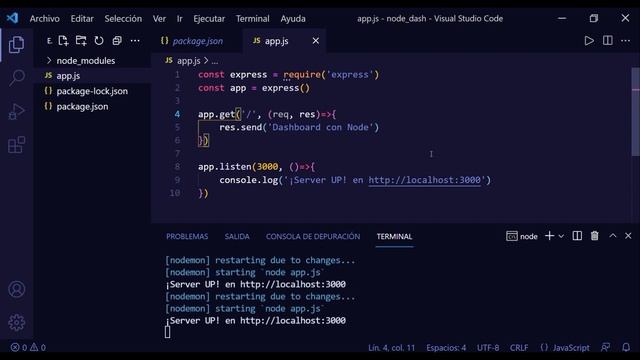Open the terminal launch profile dropdown
This screenshot has height=360, width=640.
pos(561,236)
